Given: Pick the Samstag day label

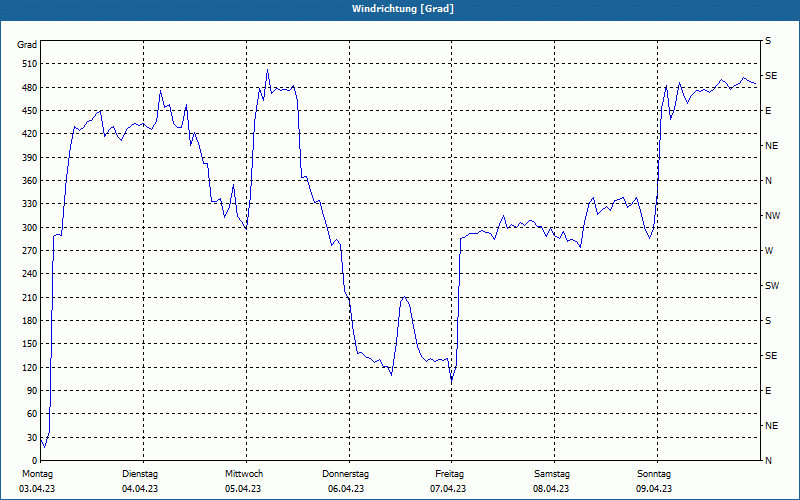Looking at the screenshot, I should [x=552, y=474].
